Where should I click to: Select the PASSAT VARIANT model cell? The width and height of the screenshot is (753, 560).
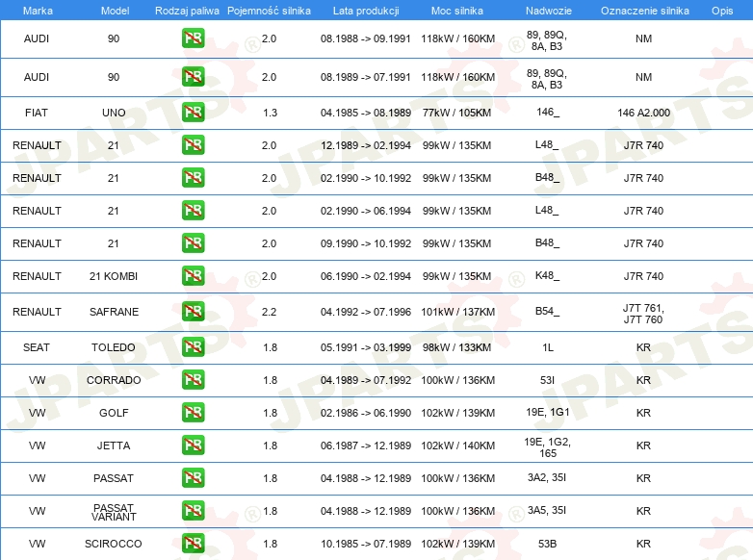114,512
